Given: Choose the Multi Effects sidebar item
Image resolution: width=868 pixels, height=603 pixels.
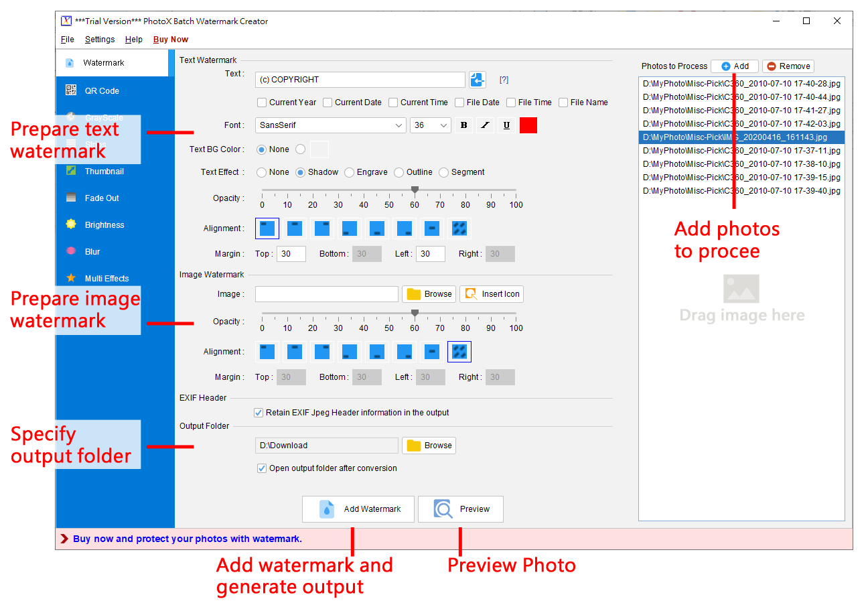Looking at the screenshot, I should point(106,279).
